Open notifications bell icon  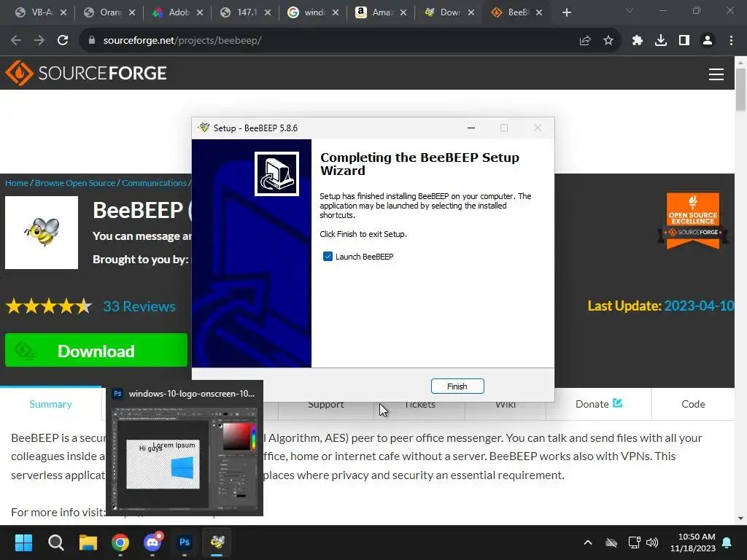pyautogui.click(x=727, y=542)
